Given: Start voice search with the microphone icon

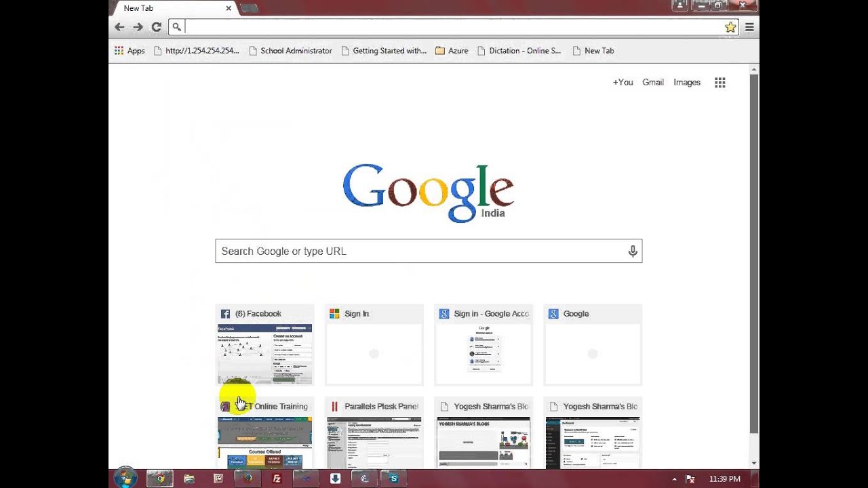Looking at the screenshot, I should 633,251.
